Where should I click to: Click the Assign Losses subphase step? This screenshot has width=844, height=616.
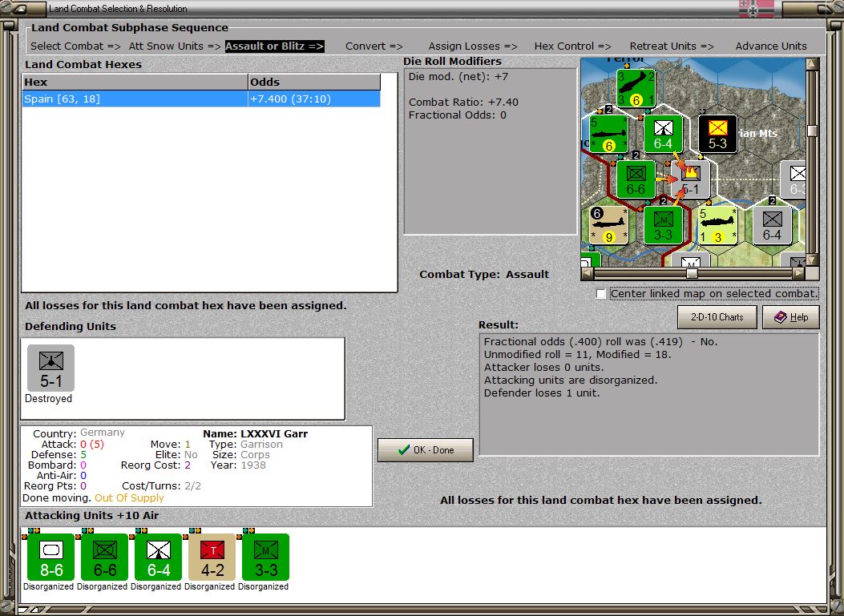point(473,46)
